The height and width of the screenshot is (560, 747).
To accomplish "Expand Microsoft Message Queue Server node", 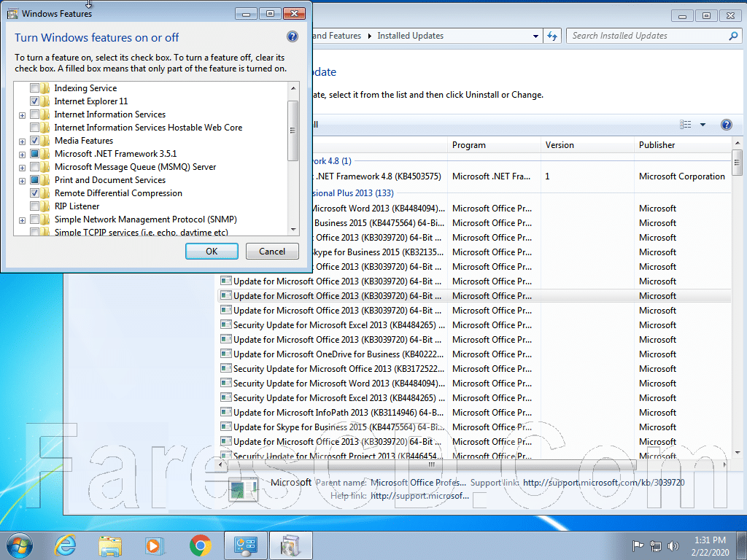I will pos(22,168).
